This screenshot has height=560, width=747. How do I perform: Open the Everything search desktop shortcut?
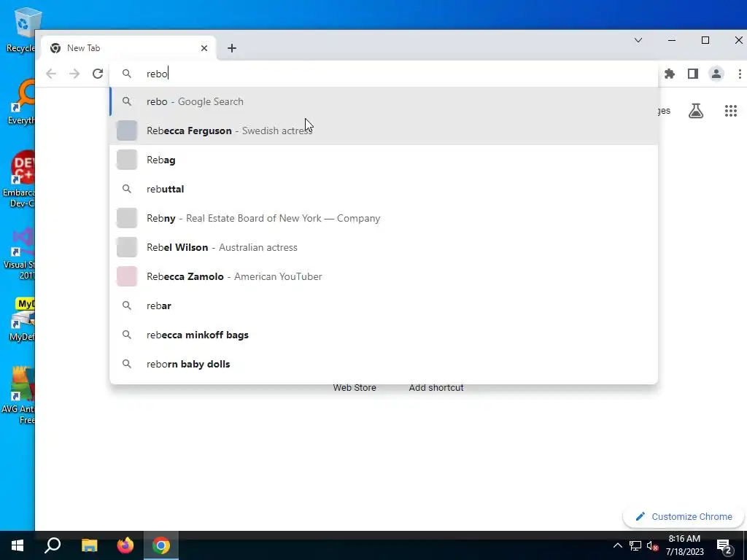pyautogui.click(x=23, y=102)
